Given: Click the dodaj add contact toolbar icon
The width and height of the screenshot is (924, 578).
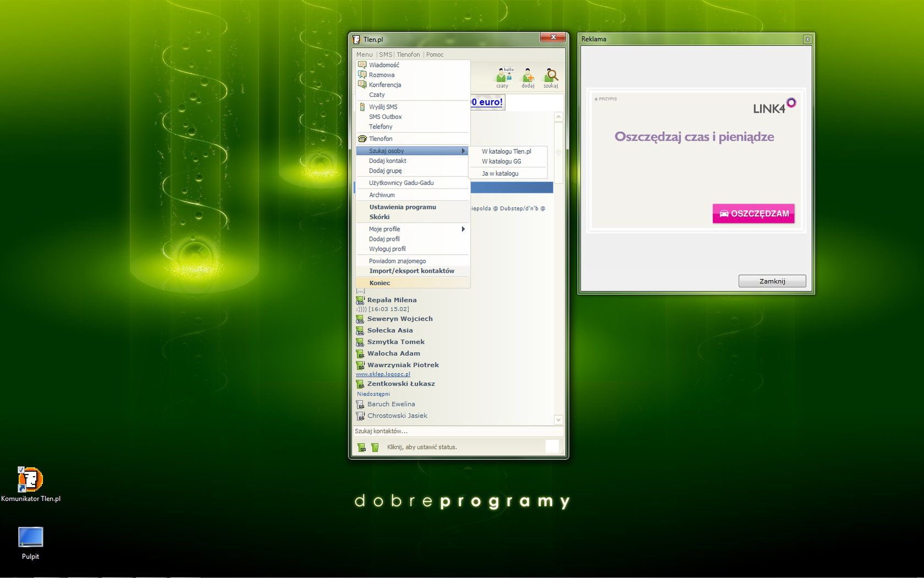Looking at the screenshot, I should pos(528,78).
